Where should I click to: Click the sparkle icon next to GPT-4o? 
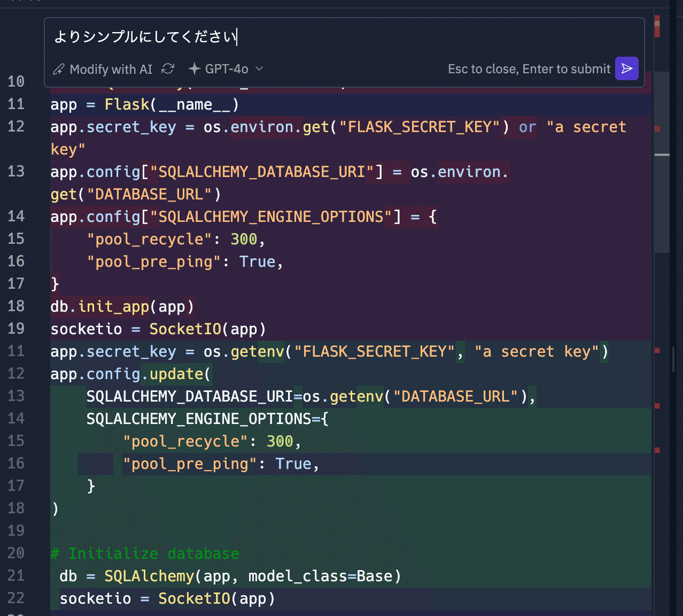coord(195,69)
